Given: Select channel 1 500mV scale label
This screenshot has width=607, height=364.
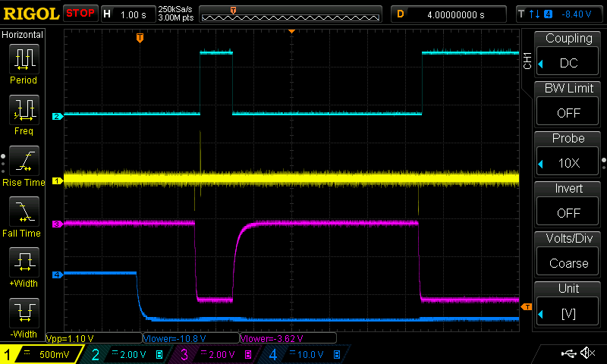Looking at the screenshot, I should click(54, 354).
